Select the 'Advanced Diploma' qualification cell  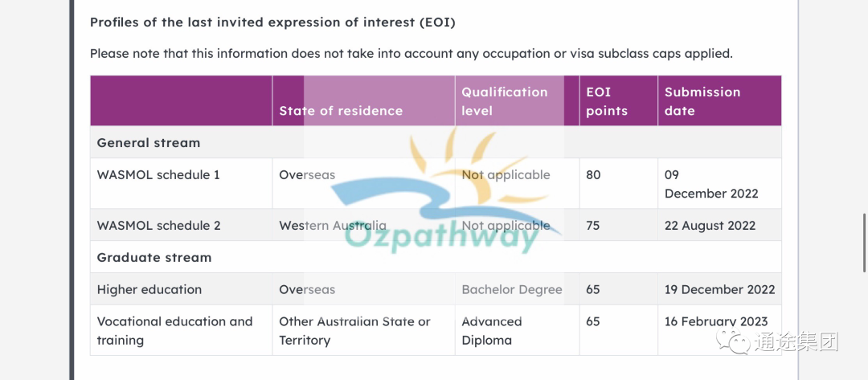click(492, 331)
